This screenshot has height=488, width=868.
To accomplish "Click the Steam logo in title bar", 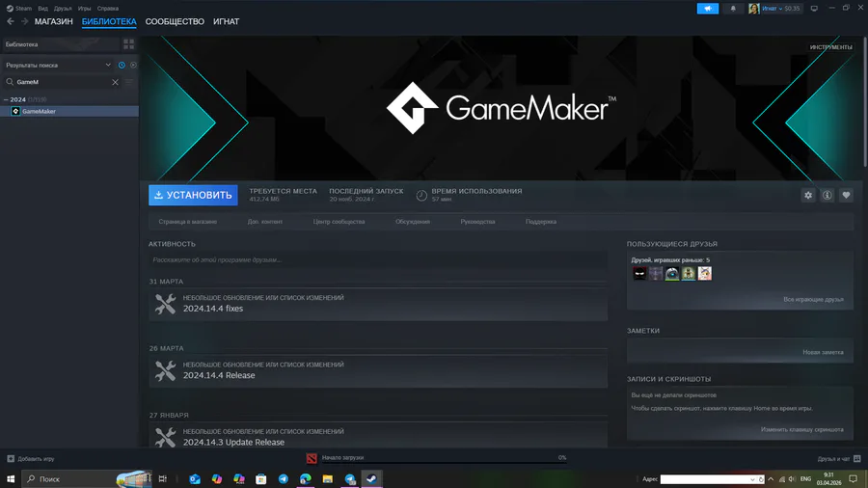I will point(10,9).
